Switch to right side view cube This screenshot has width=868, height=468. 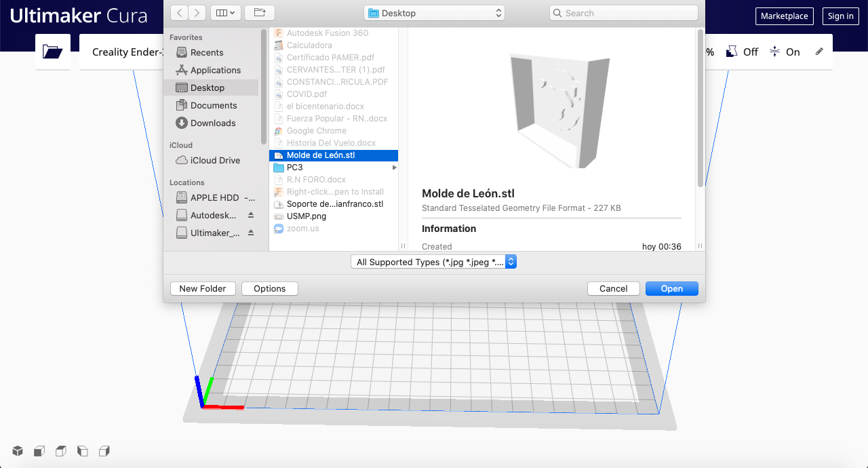(104, 451)
